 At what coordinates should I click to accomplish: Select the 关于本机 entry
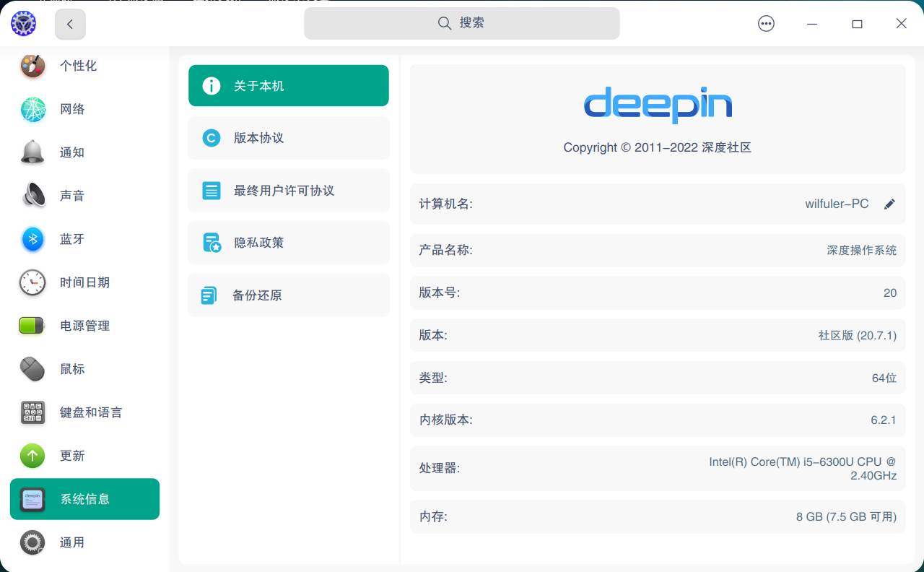[288, 85]
